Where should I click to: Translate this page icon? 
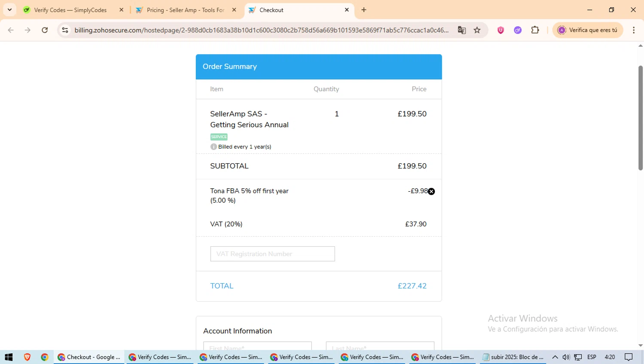pyautogui.click(x=462, y=30)
